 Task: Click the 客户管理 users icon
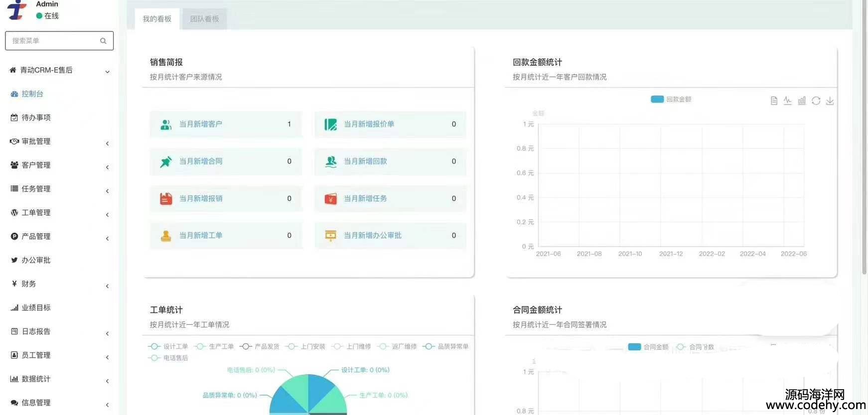click(14, 165)
